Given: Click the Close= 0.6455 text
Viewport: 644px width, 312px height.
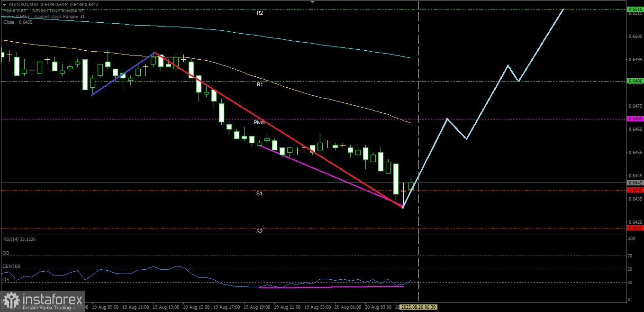Looking at the screenshot, I should pos(18,22).
